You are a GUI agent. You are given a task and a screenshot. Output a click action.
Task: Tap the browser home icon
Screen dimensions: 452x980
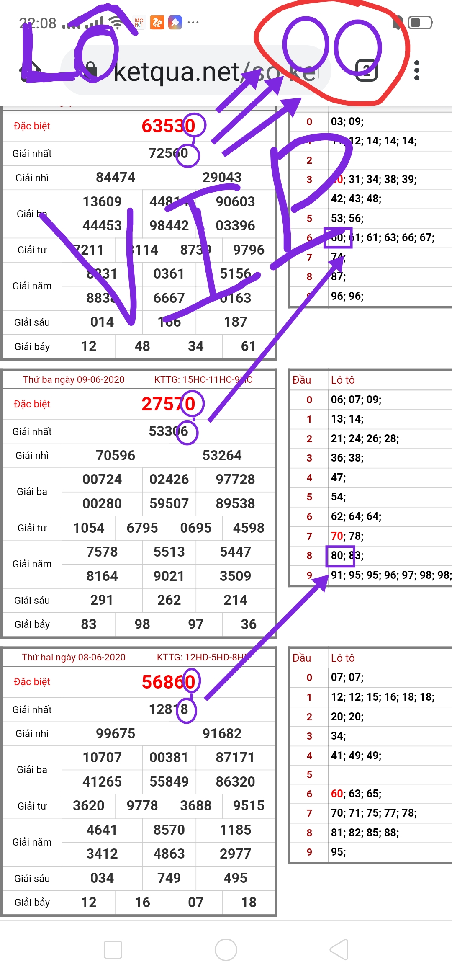click(30, 70)
